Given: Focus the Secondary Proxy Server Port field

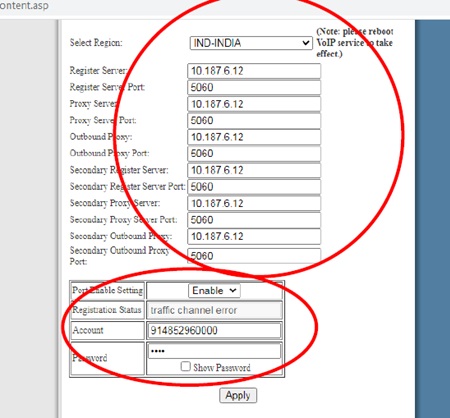Looking at the screenshot, I should (254, 220).
